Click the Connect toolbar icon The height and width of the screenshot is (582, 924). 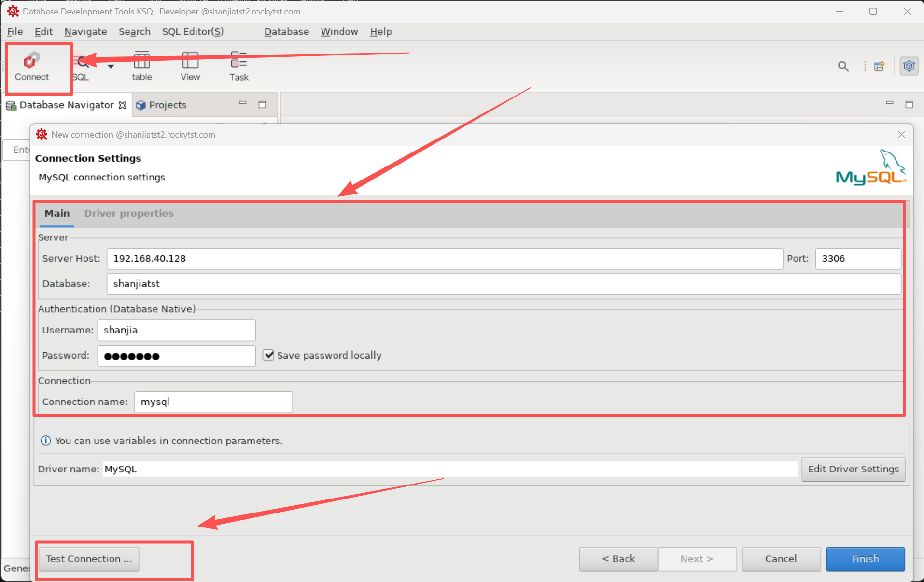click(x=31, y=66)
